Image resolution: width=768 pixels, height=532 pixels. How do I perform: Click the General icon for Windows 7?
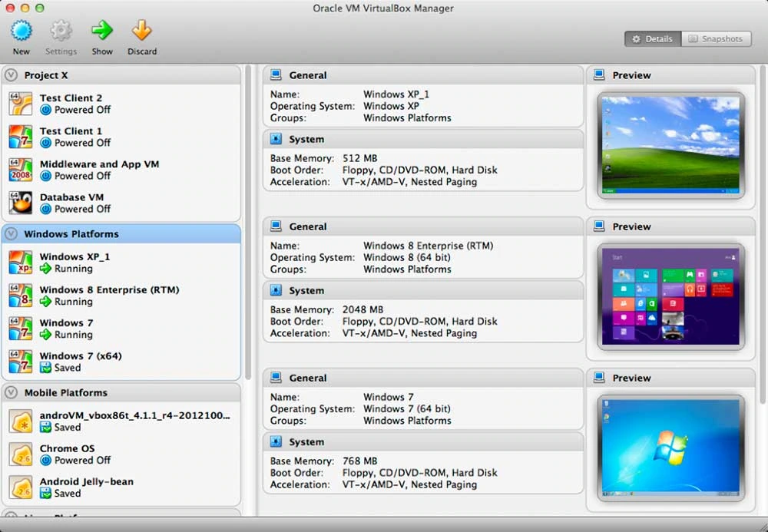coord(276,378)
